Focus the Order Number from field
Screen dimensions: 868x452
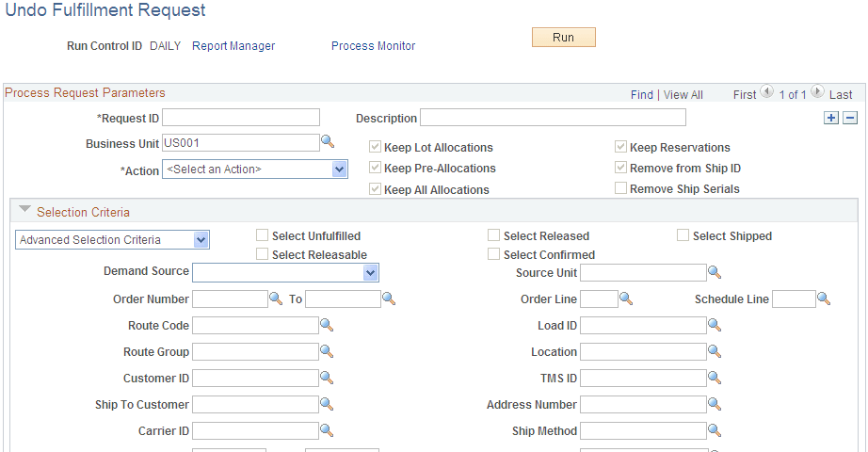click(231, 299)
